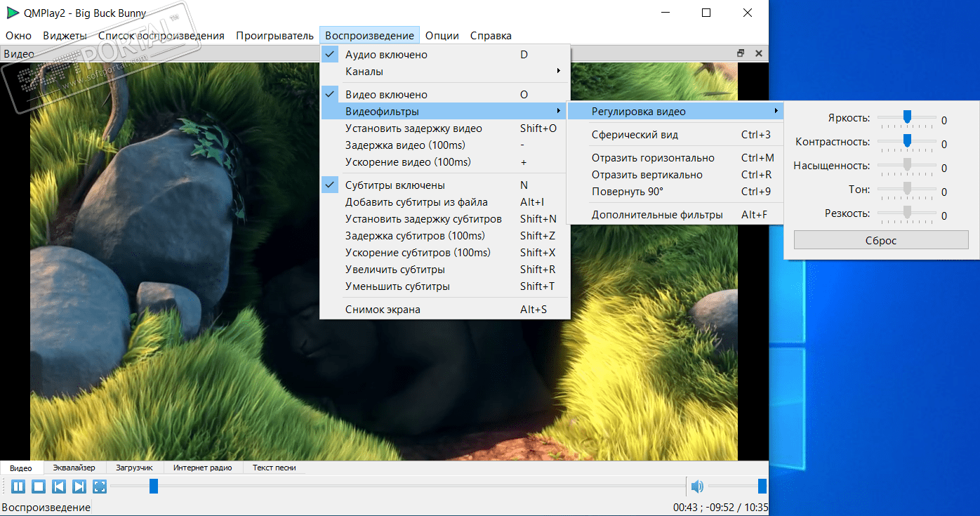This screenshot has width=980, height=516.
Task: Skip to the next track
Action: pos(79,487)
